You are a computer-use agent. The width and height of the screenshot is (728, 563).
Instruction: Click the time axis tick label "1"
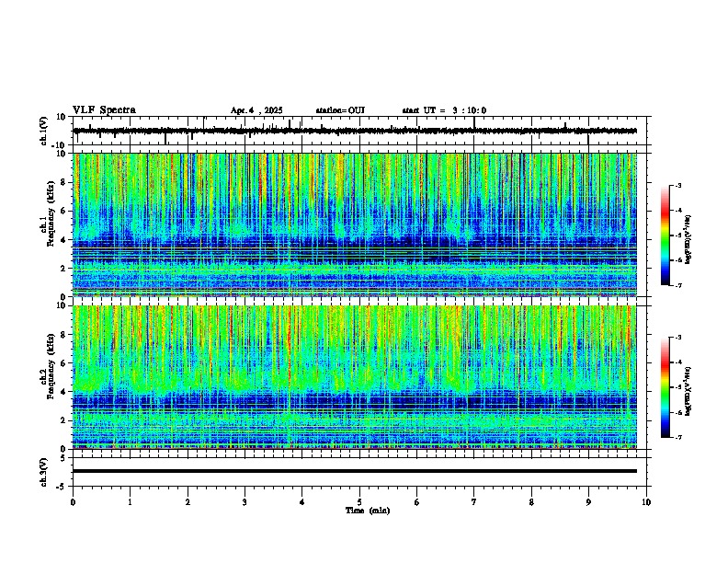(x=130, y=502)
